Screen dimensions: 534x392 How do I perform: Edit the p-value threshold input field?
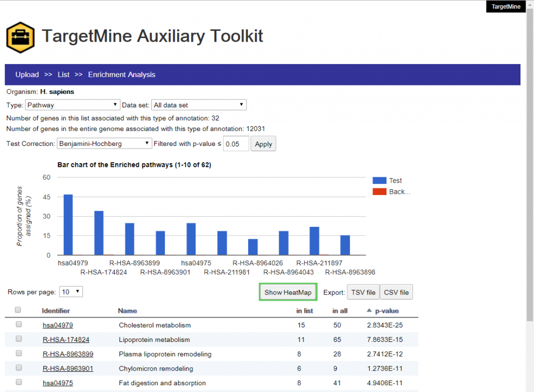(236, 143)
